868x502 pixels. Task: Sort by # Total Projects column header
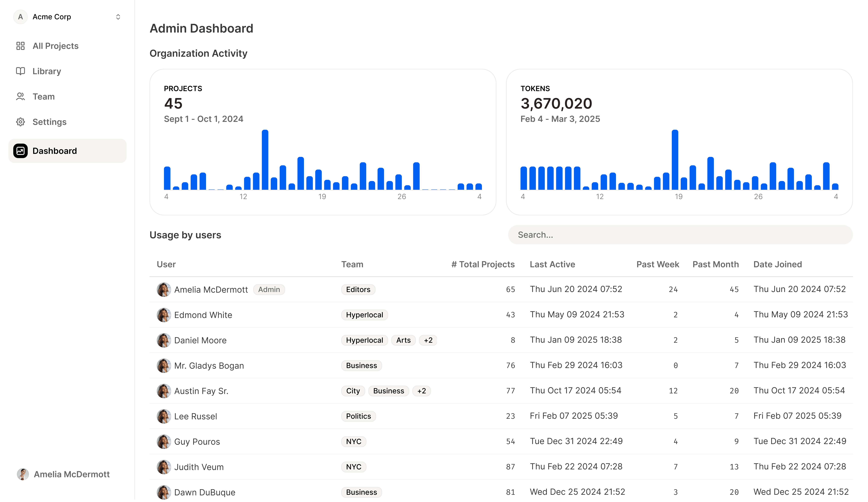483,264
